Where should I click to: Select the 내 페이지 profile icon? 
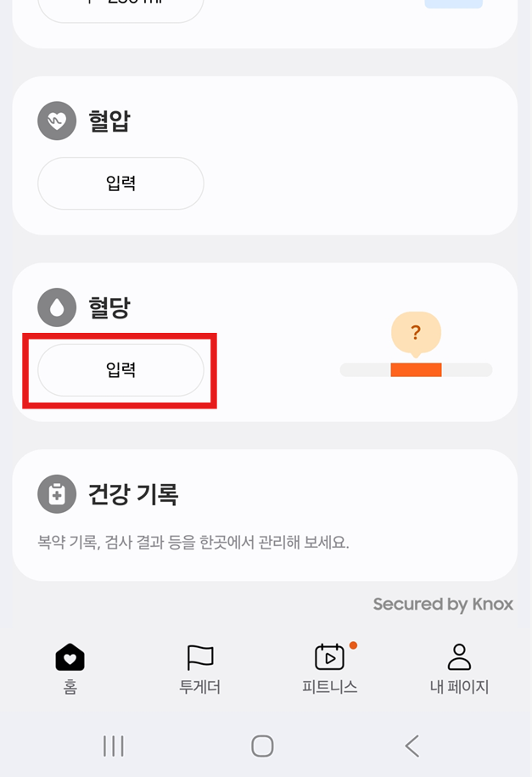coord(459,657)
